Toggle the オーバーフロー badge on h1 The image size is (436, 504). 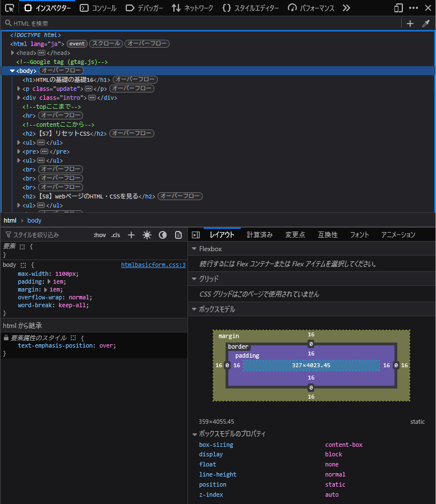(135, 80)
